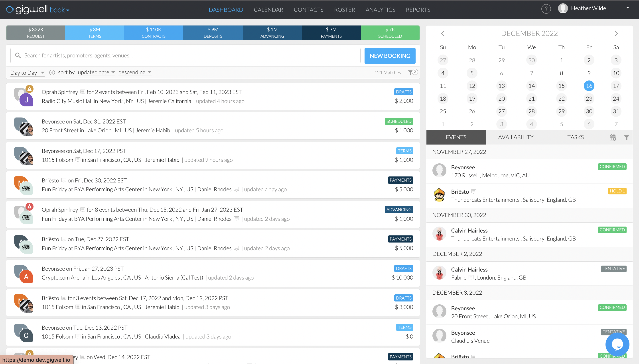Toggle the $9M DEPOSITS filter segment
Viewport: 639px width, 364px height.
point(213,33)
